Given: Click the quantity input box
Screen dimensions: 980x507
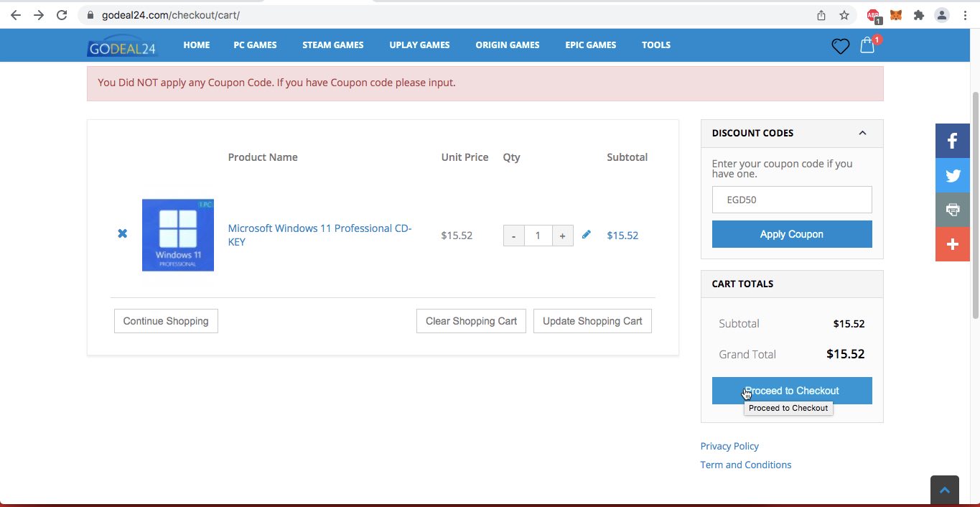Looking at the screenshot, I should tap(538, 236).
